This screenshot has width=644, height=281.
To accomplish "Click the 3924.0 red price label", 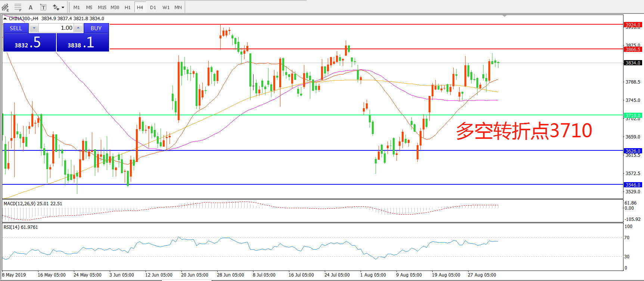I will pos(633,25).
